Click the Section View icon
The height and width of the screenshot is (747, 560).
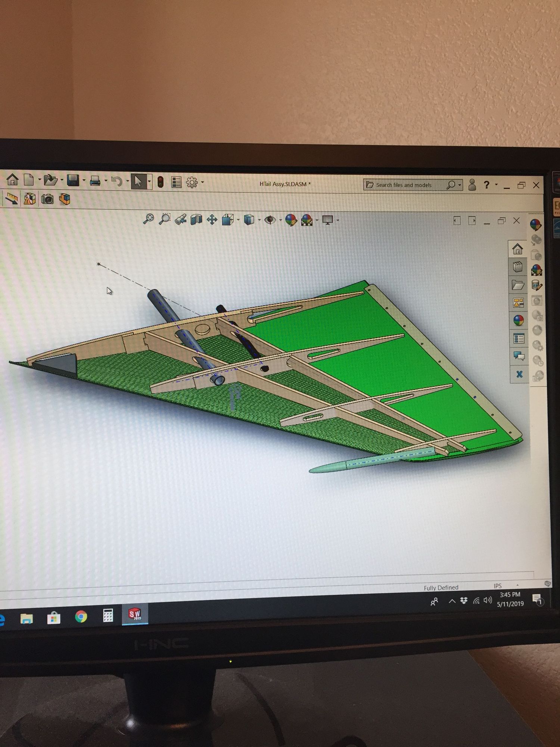click(x=196, y=220)
